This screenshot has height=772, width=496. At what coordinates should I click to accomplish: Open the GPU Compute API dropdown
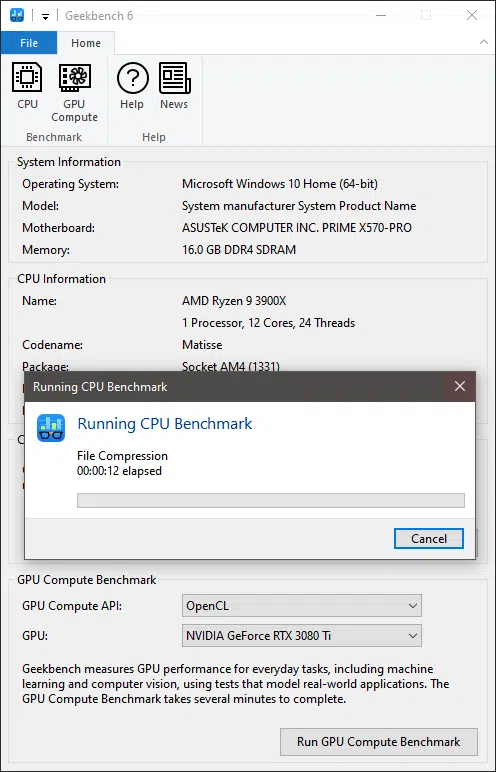301,606
